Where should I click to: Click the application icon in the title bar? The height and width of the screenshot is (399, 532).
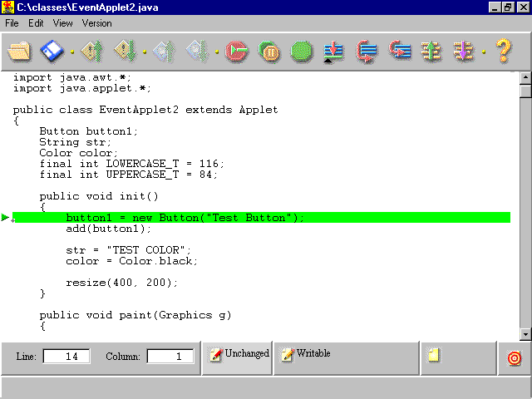click(x=7, y=7)
